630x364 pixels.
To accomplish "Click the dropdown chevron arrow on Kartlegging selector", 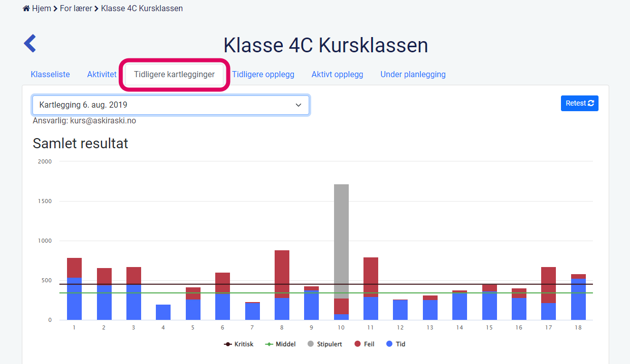I will point(299,105).
